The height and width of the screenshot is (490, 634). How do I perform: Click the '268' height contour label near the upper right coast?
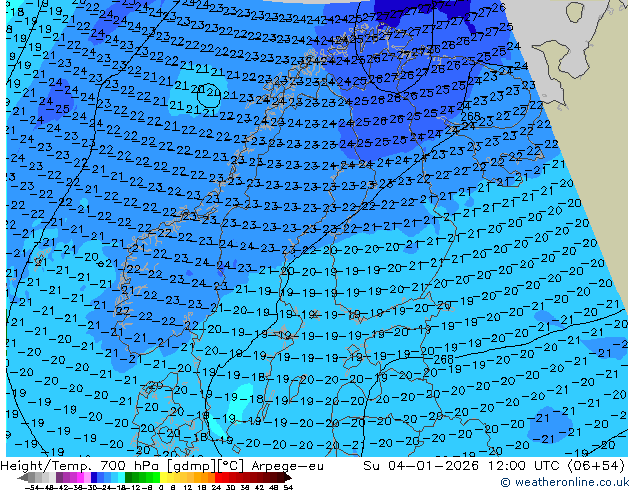coord(470,116)
